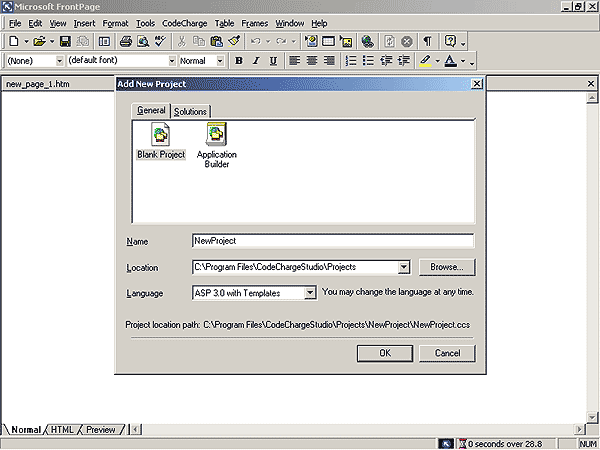Click the Help question mark icon
This screenshot has width=600, height=450.
click(x=450, y=41)
